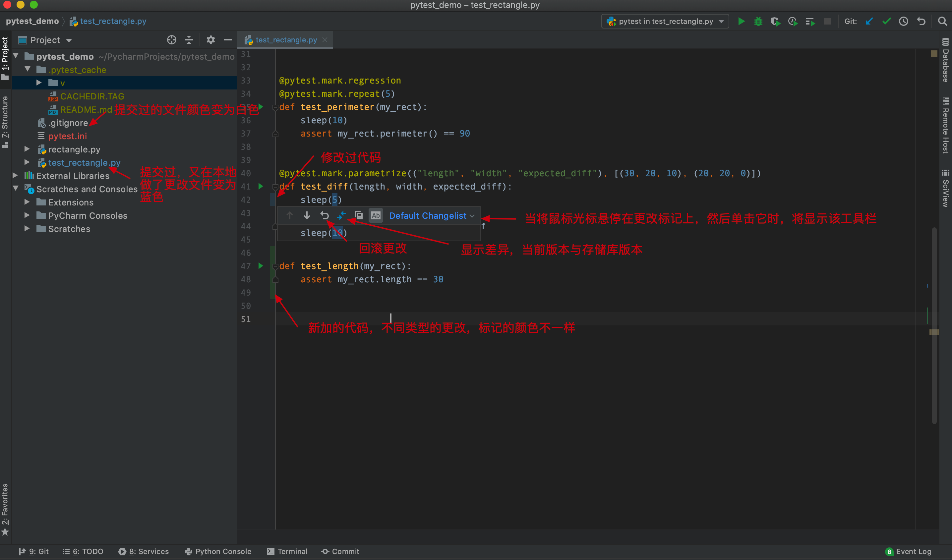
Task: Open the 8: Services tool window
Action: tap(144, 551)
